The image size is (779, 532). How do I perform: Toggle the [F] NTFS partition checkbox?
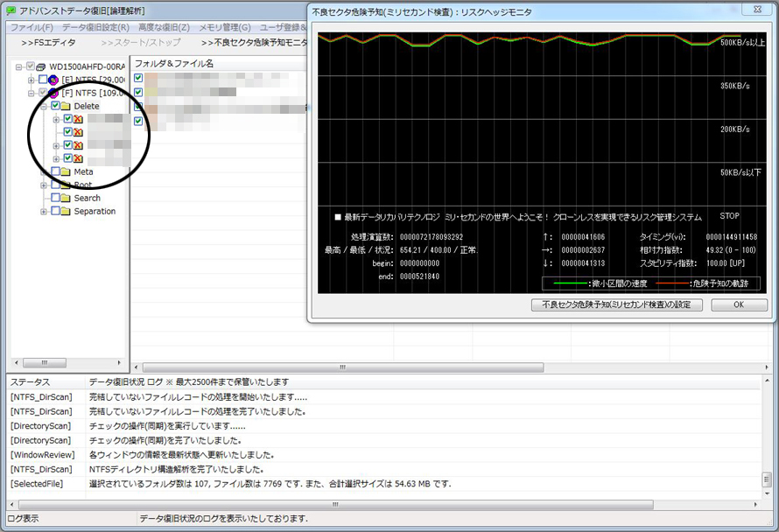tap(43, 93)
